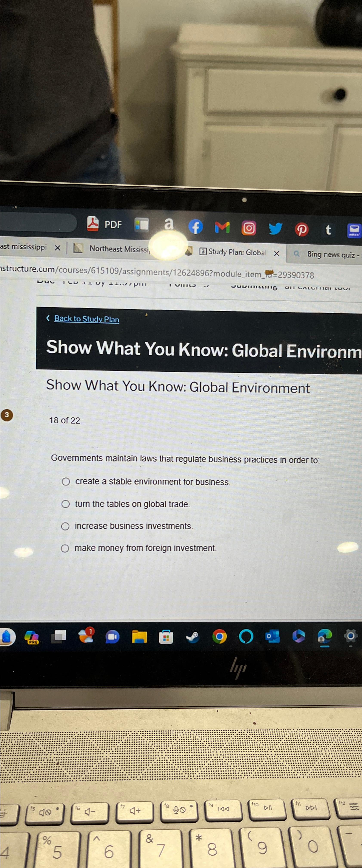Click the 'Show What You Know: Global Environment' subheading
Image resolution: width=362 pixels, height=868 pixels.
[x=178, y=386]
